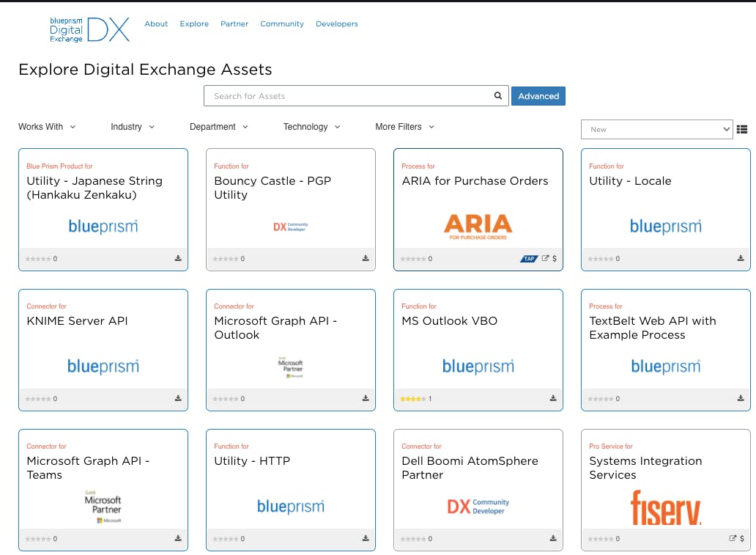Focus the Search for Assets field
The width and height of the screenshot is (756, 555).
tap(356, 95)
